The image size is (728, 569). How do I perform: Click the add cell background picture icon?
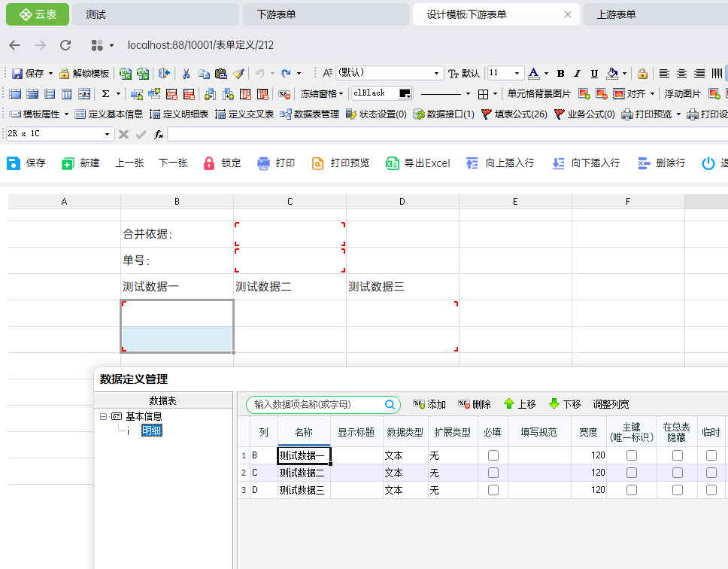584,94
